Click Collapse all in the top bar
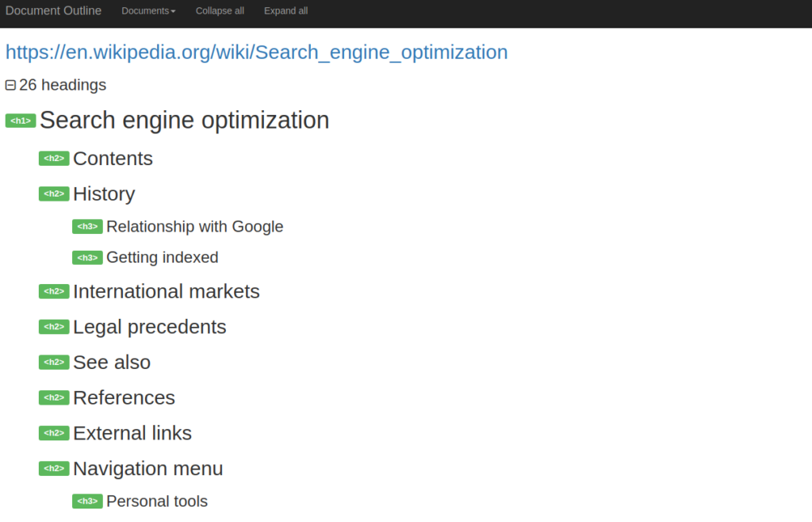Image resolution: width=812 pixels, height=522 pixels. point(220,11)
